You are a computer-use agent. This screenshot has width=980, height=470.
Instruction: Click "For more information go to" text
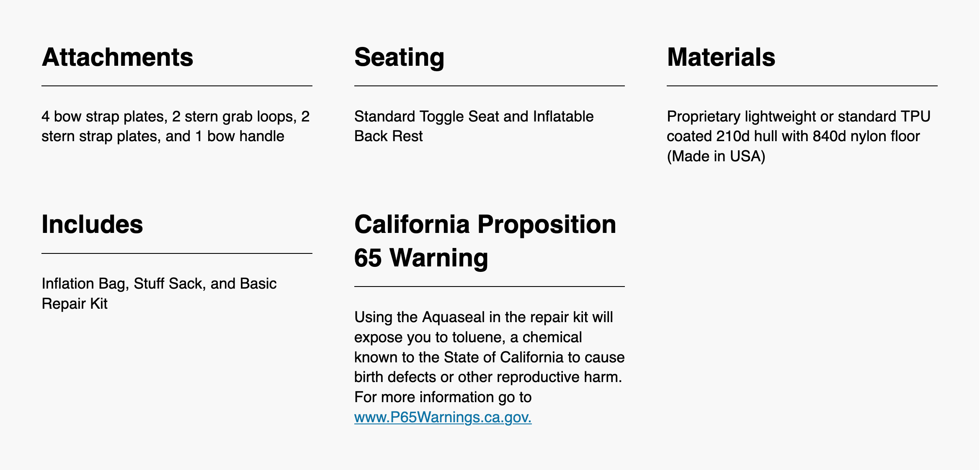tap(443, 397)
